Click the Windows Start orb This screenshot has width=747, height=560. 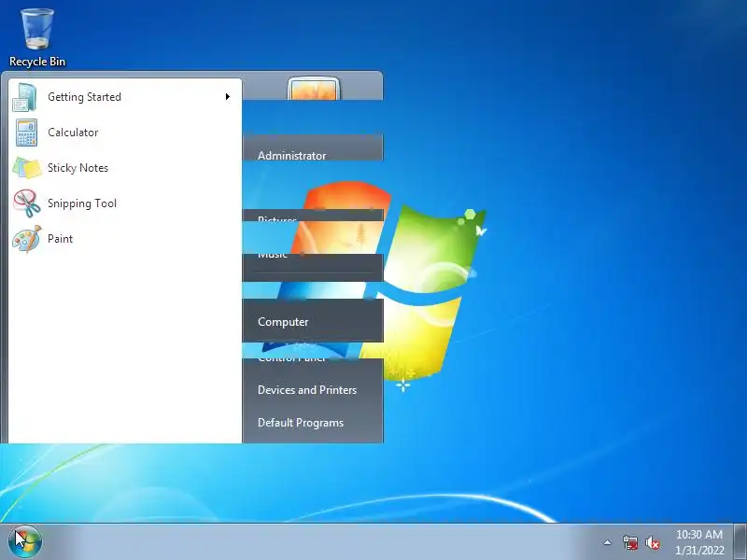click(25, 541)
